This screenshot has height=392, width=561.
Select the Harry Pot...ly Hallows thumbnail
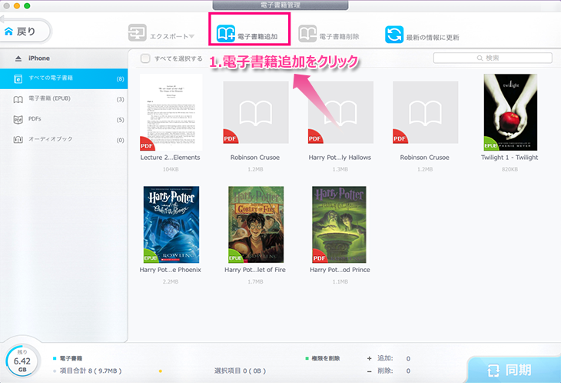(x=340, y=112)
